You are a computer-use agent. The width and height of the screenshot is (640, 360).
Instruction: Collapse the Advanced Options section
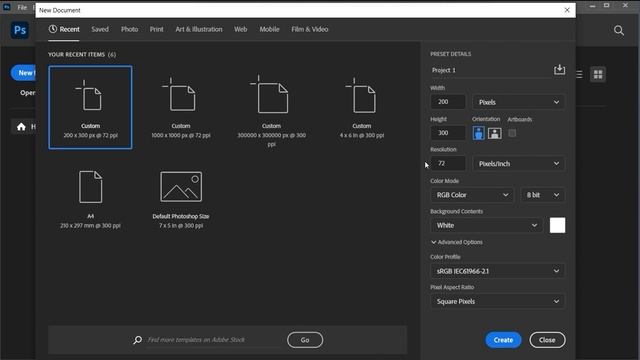(x=456, y=242)
